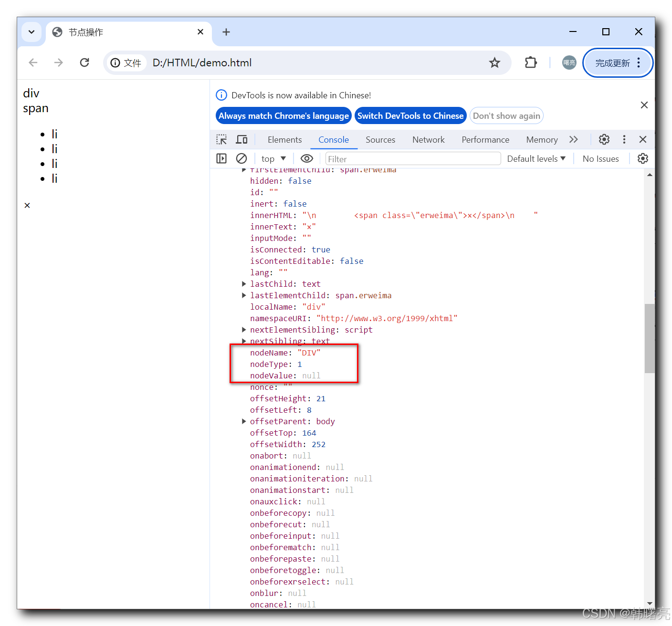Expand the offsetParent: body property
This screenshot has width=672, height=626.
(x=244, y=421)
